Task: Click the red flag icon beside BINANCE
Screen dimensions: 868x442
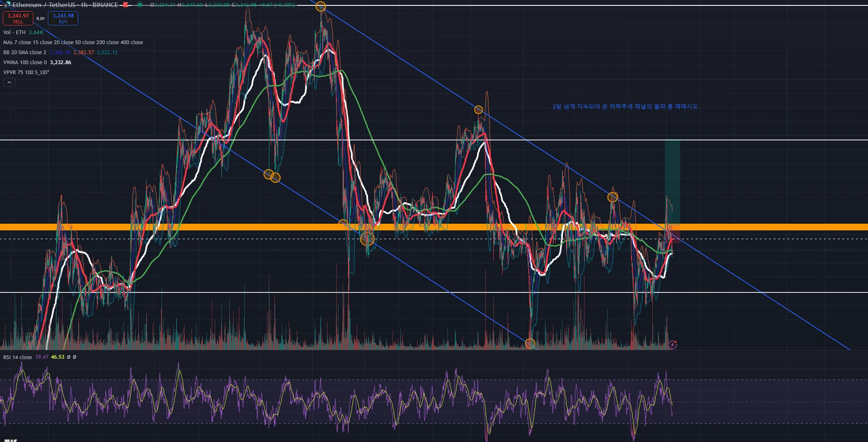Action: tap(125, 5)
